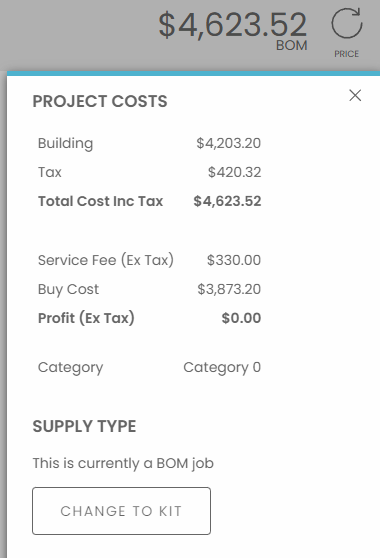Click the $4,623.52 BOM total in header

tap(232, 25)
